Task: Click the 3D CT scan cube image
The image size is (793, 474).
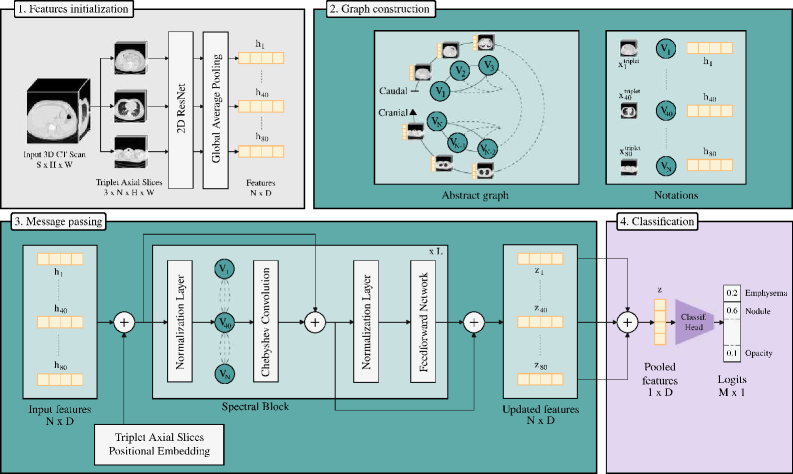Action: pyautogui.click(x=58, y=111)
